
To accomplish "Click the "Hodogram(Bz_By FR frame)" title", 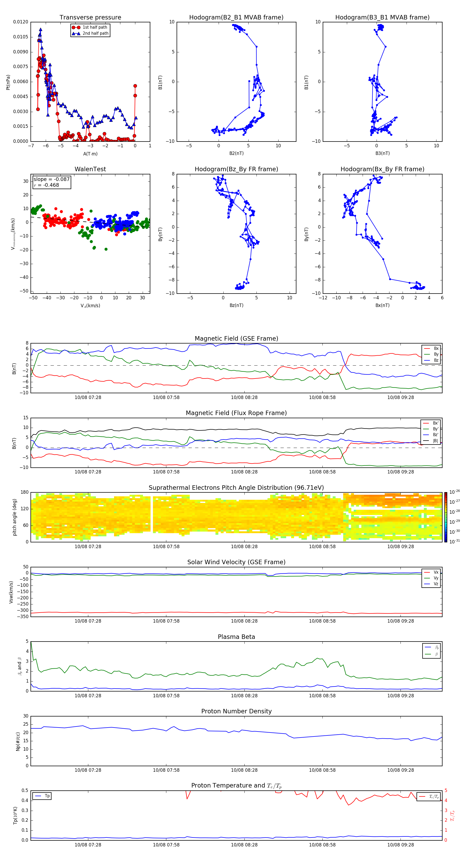I will (x=236, y=169).
